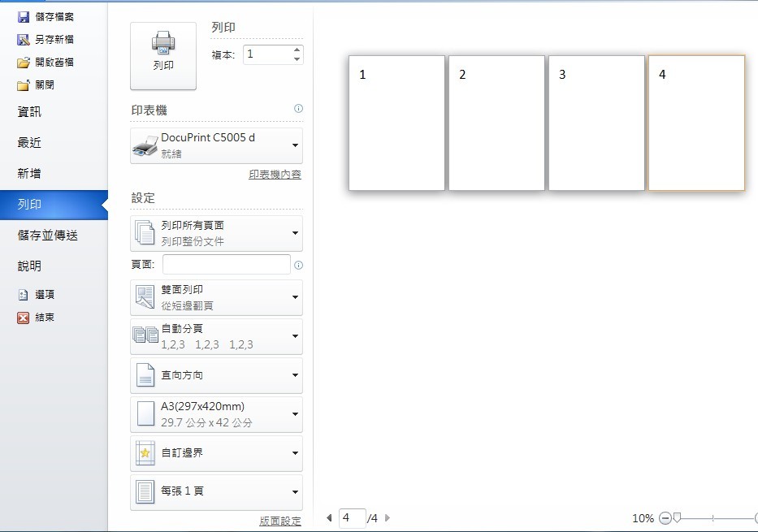Open Options (選項)
Viewport: 758px width, 532px height.
pyautogui.click(x=37, y=295)
